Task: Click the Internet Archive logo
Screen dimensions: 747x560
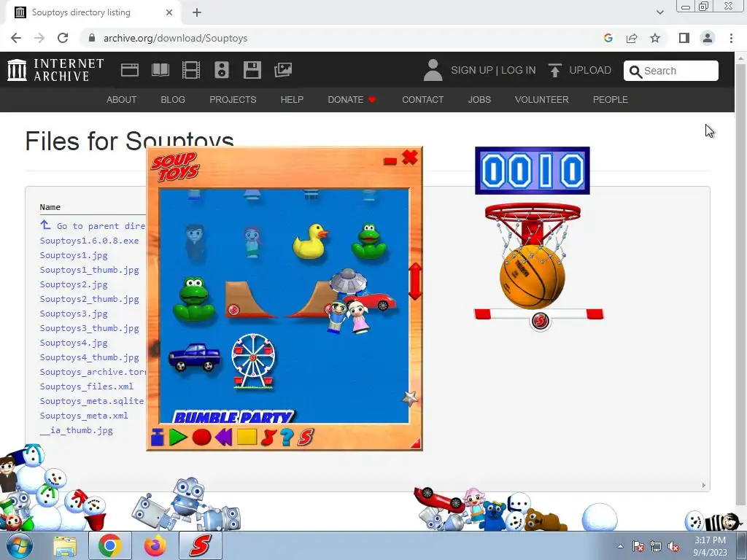Action: coord(55,70)
